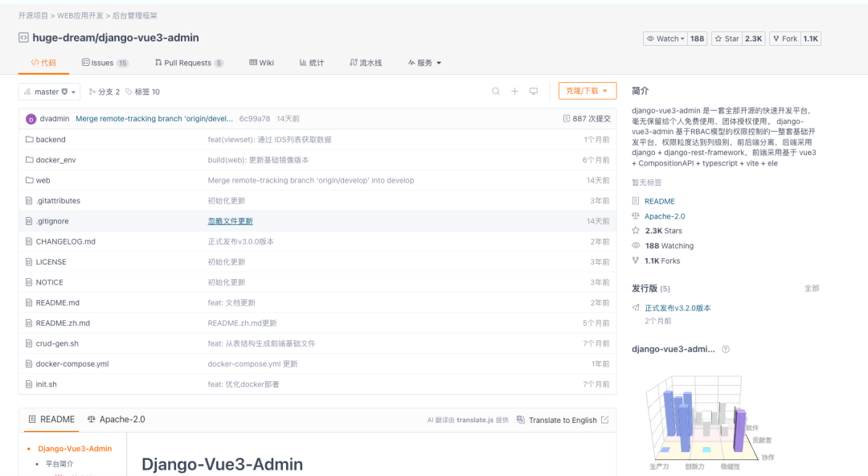
Task: Open the Web IDE monitor icon
Action: (533, 92)
